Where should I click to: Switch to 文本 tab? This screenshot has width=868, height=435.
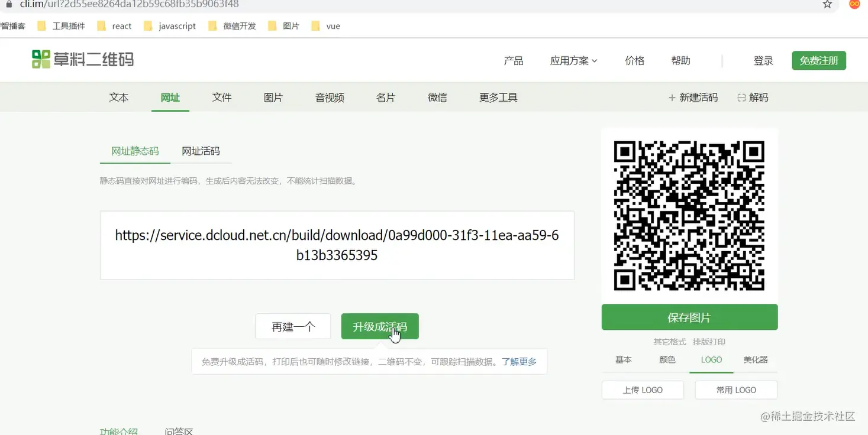(119, 98)
